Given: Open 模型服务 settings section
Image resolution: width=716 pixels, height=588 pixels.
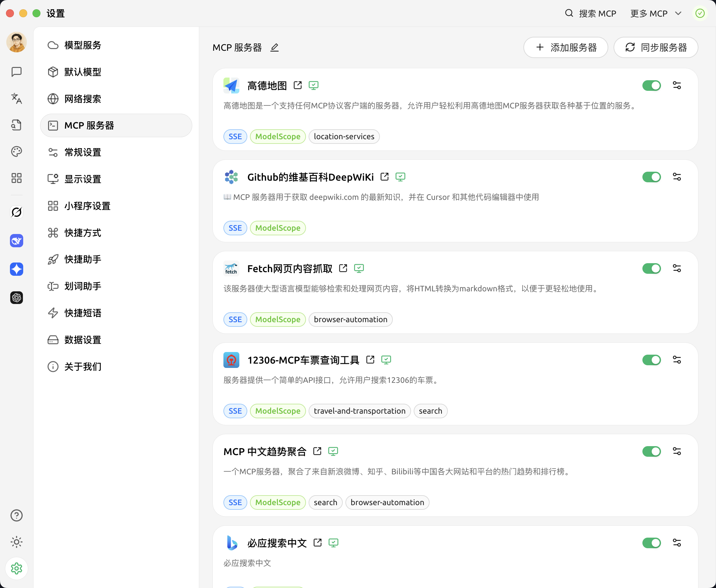Looking at the screenshot, I should [x=116, y=45].
